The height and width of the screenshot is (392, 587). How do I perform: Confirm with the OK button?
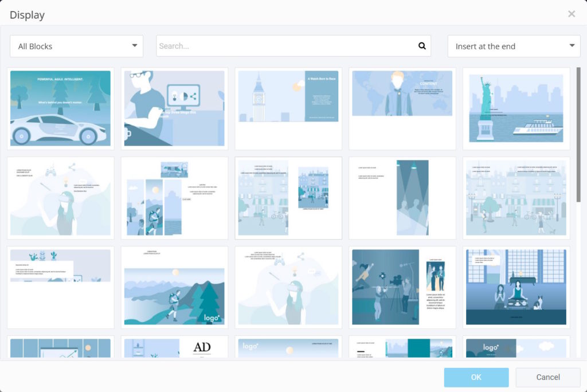(x=476, y=377)
